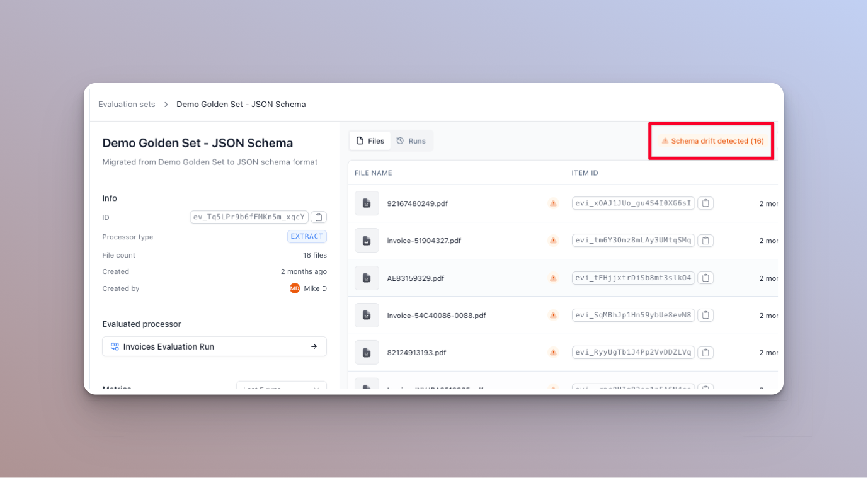
Task: Open file 82124913193.pdf
Action: 416,353
